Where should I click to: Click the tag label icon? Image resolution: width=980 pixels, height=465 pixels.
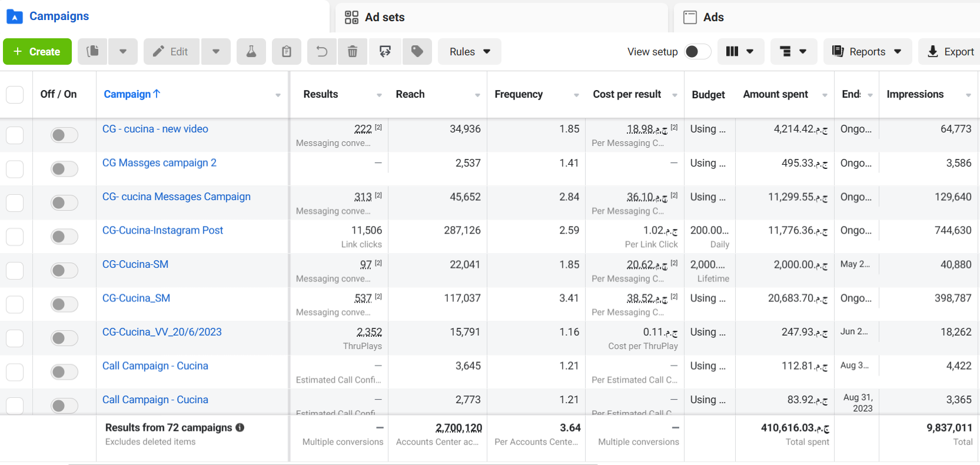pos(417,52)
